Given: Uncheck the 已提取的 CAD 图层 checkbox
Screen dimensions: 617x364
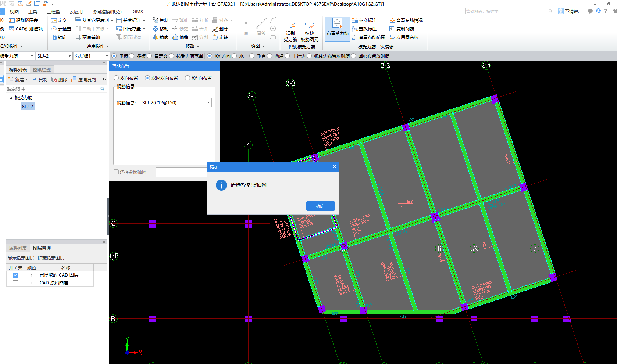Looking at the screenshot, I should click(x=15, y=275).
